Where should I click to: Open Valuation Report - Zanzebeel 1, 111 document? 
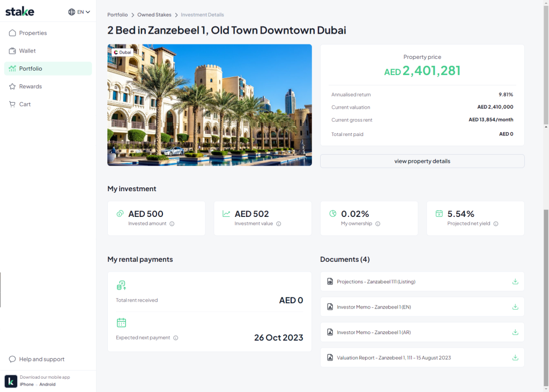422,358
